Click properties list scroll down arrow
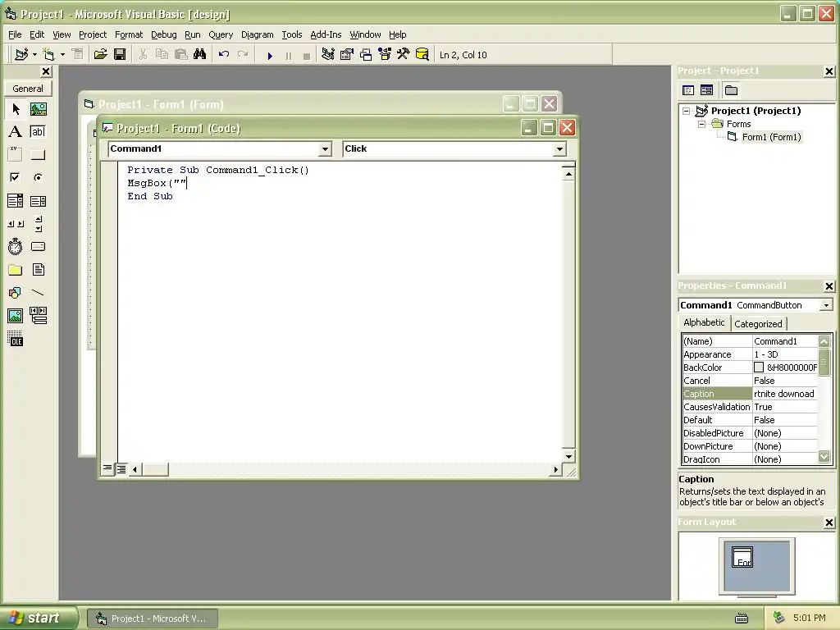Image resolution: width=840 pixels, height=630 pixels. [824, 456]
